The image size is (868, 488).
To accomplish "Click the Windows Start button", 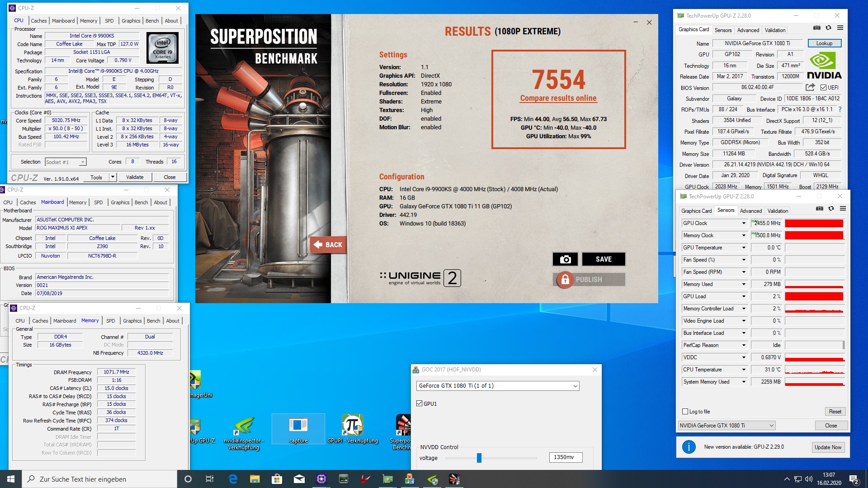I will coord(11,479).
